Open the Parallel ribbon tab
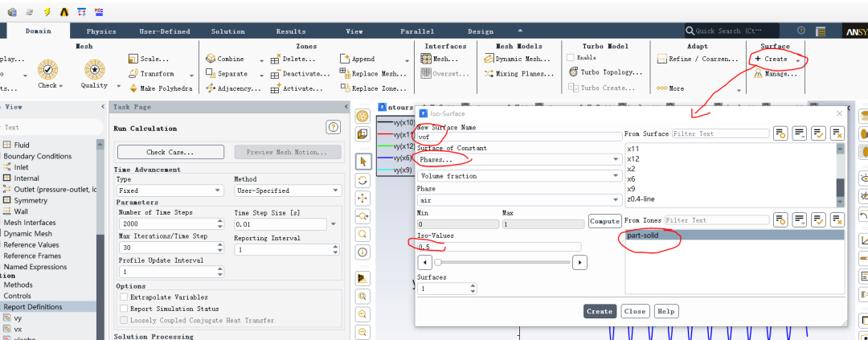 click(417, 31)
